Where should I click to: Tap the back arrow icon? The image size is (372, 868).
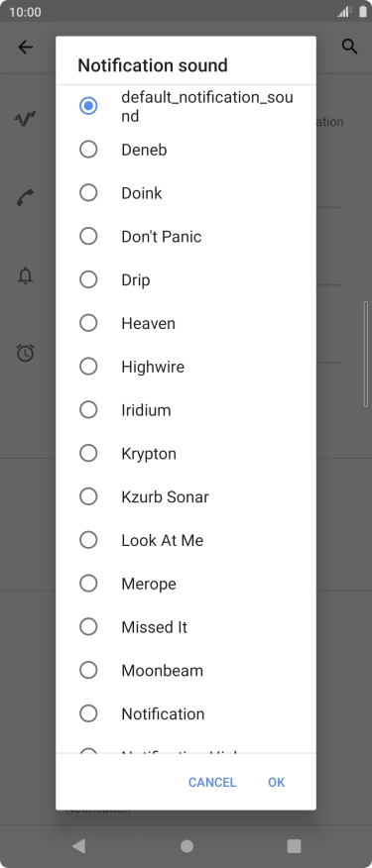(26, 48)
